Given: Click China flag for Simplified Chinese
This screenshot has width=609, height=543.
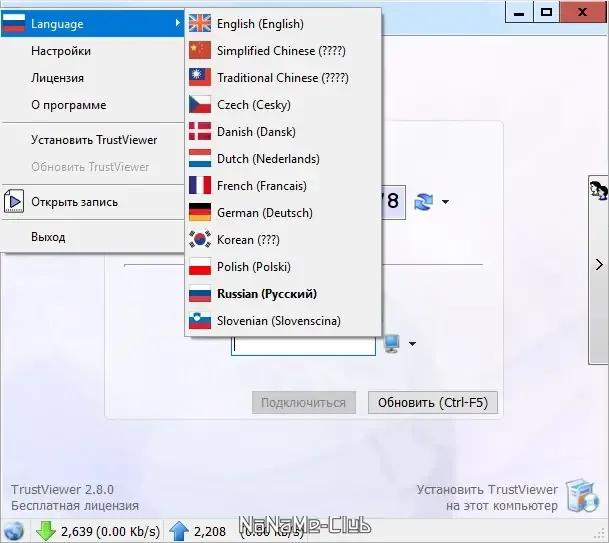Looking at the screenshot, I should pos(200,50).
